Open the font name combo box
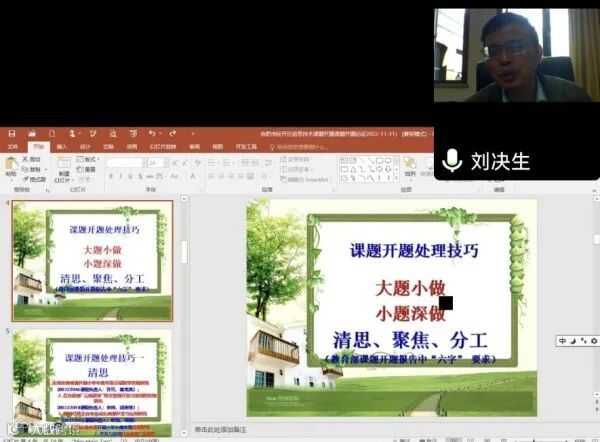Viewport: 600px width, 442px height. click(x=126, y=163)
